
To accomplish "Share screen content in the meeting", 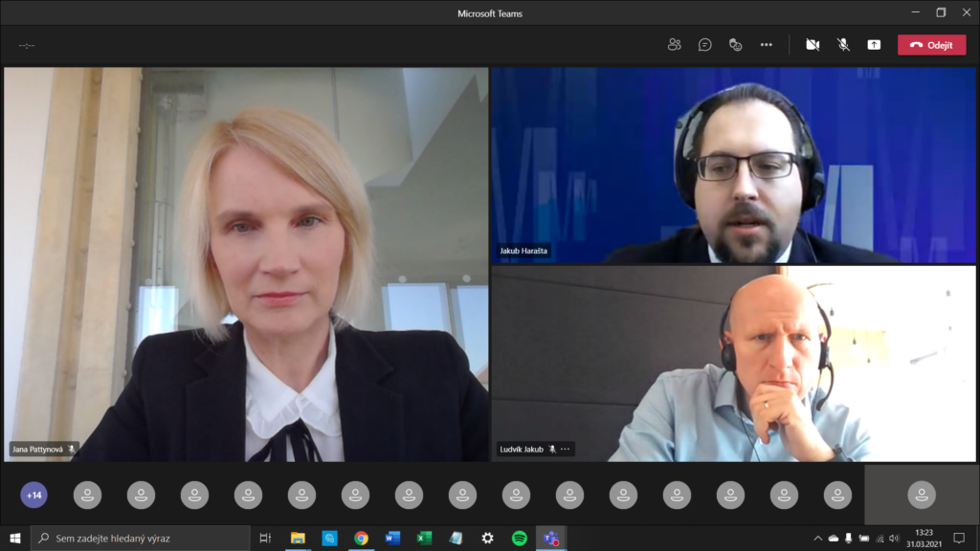I will (874, 45).
